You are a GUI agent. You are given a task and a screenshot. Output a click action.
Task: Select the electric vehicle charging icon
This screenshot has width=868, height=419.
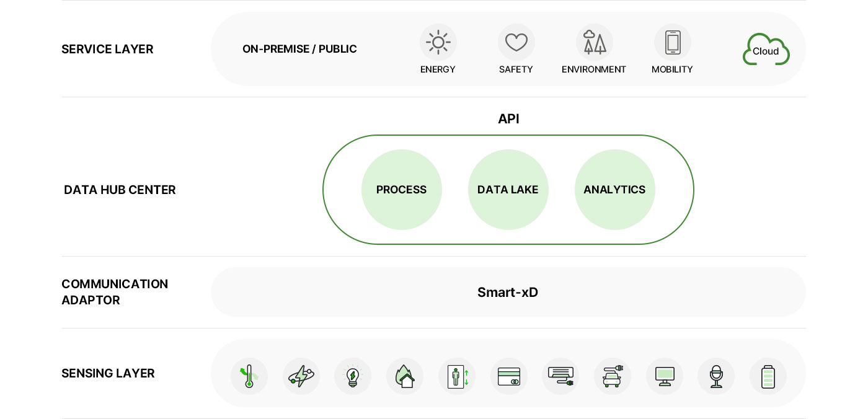pyautogui.click(x=613, y=376)
